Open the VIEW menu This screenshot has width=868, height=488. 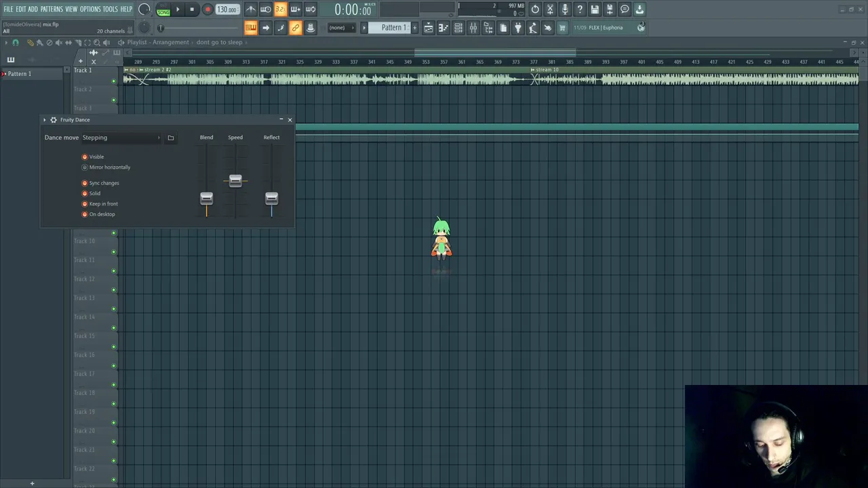tap(71, 9)
